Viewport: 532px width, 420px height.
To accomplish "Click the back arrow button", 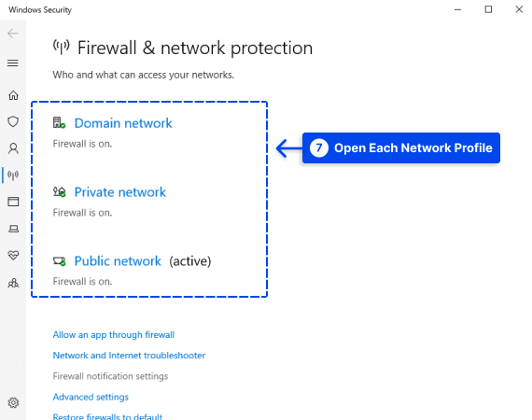I will [x=12, y=34].
